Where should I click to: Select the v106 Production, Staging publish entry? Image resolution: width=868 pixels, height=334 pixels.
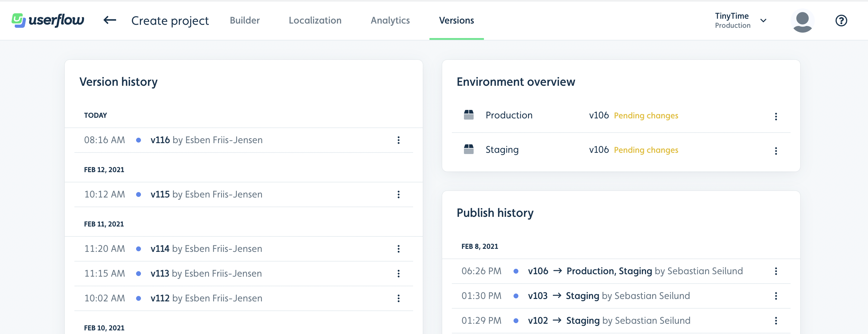pyautogui.click(x=621, y=271)
